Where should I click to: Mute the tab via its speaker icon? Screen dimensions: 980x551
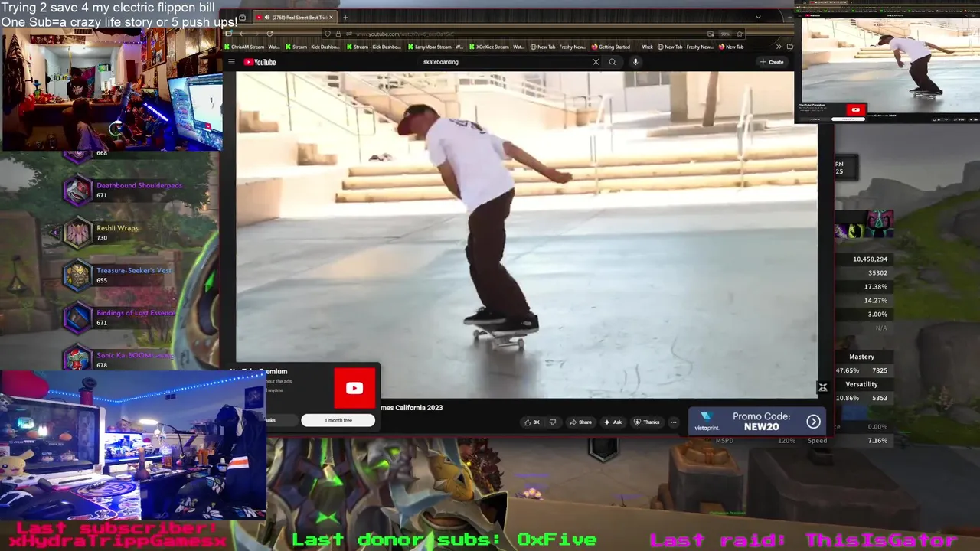[266, 17]
